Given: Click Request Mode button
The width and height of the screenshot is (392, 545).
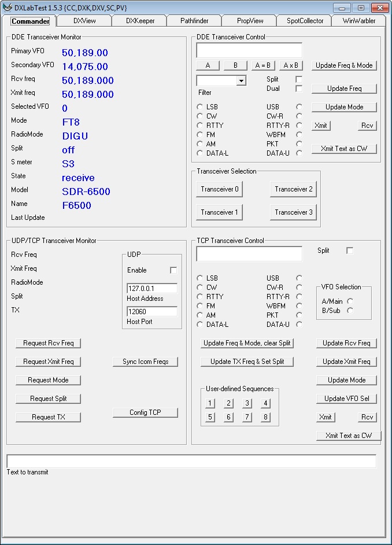Looking at the screenshot, I should click(x=48, y=380).
